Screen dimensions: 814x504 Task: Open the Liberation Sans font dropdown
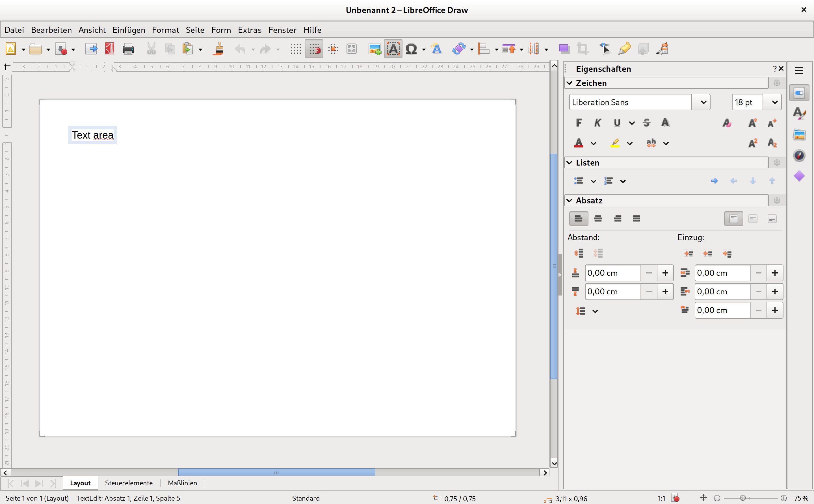tap(703, 102)
